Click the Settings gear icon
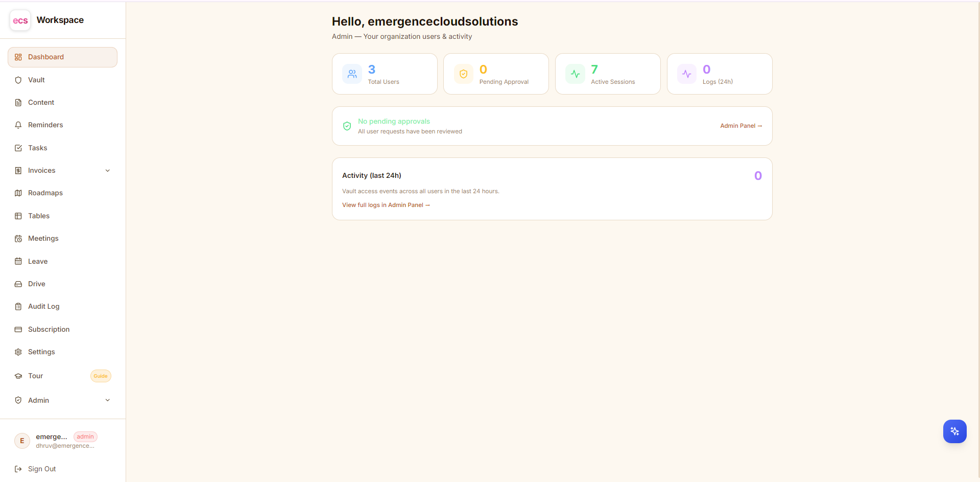This screenshot has height=482, width=980. pos(18,352)
